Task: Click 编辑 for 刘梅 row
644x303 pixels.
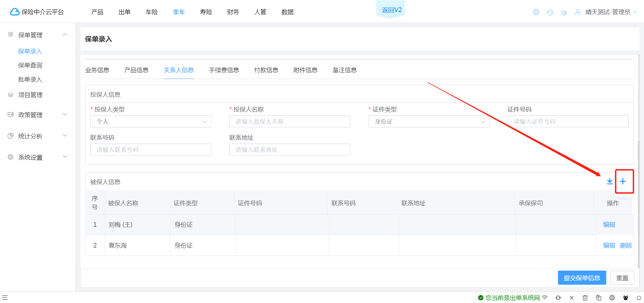Action: click(x=609, y=224)
